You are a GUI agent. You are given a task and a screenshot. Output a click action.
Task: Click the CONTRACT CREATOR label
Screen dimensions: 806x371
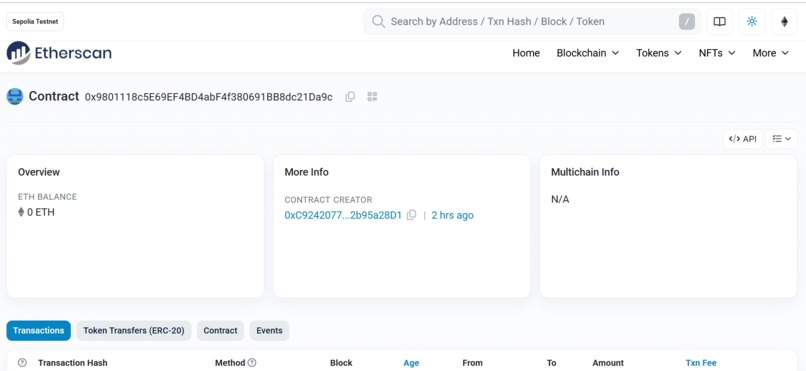328,200
